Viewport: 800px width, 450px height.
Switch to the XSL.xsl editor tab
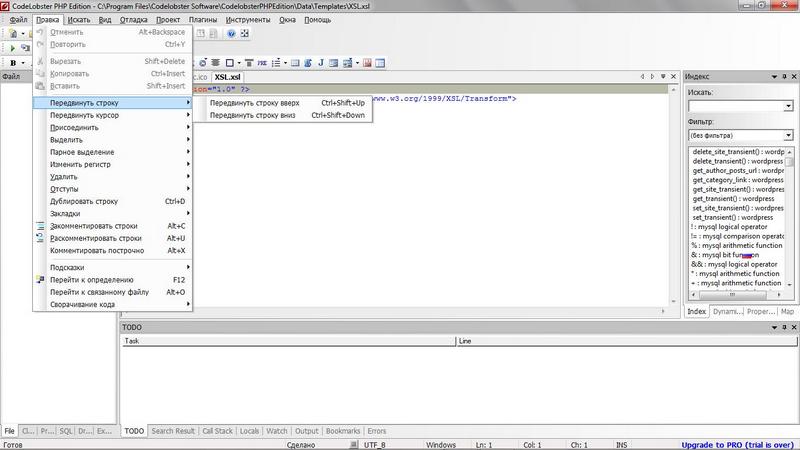point(228,77)
